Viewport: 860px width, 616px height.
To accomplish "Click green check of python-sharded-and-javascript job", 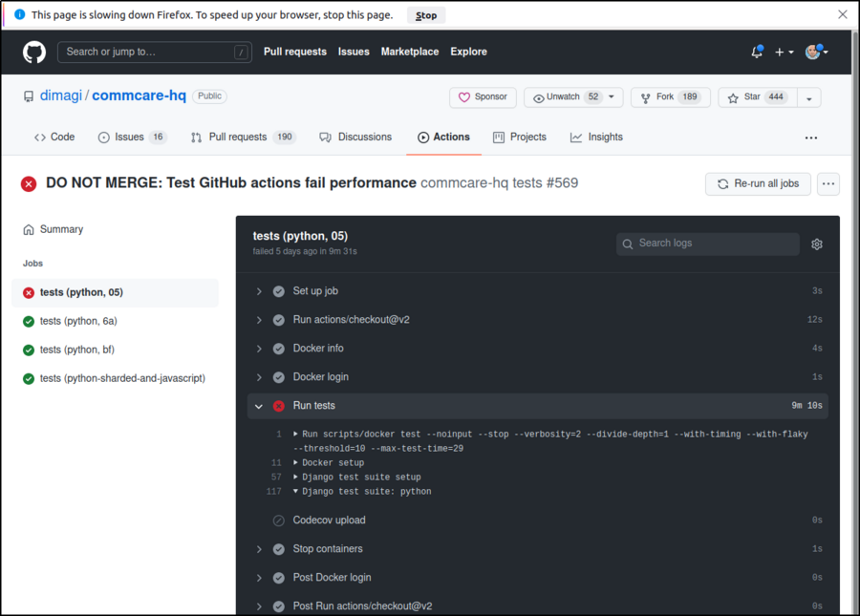I will pyautogui.click(x=29, y=378).
